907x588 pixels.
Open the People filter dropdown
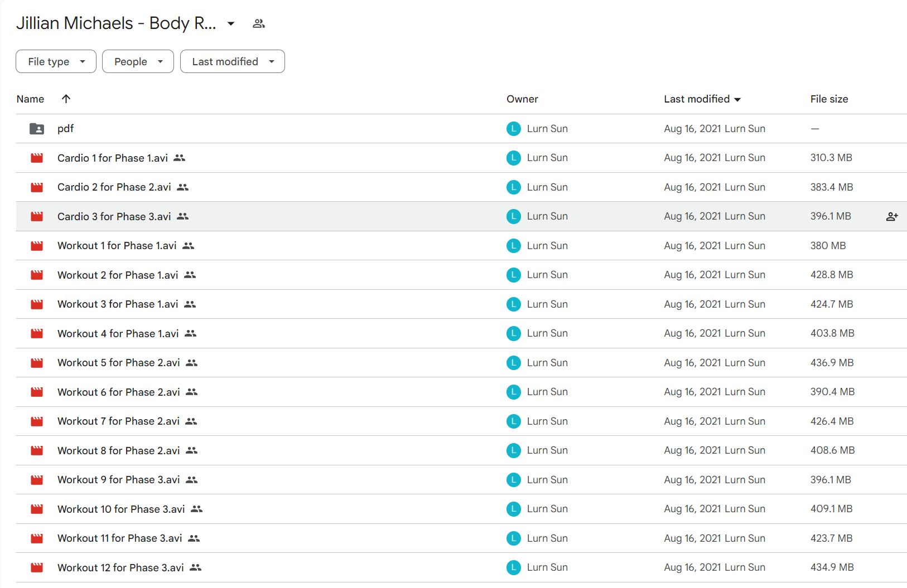click(138, 61)
